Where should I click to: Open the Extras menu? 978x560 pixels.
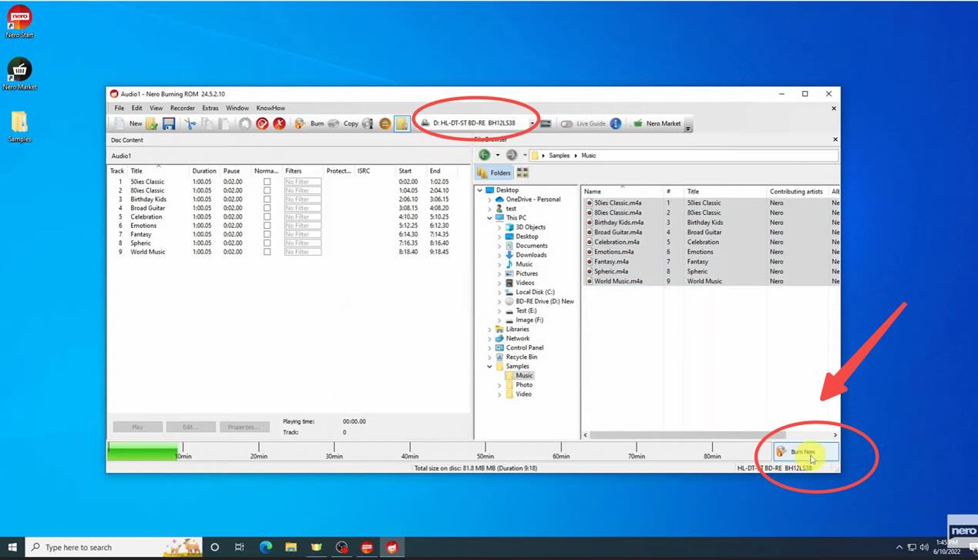tap(210, 108)
